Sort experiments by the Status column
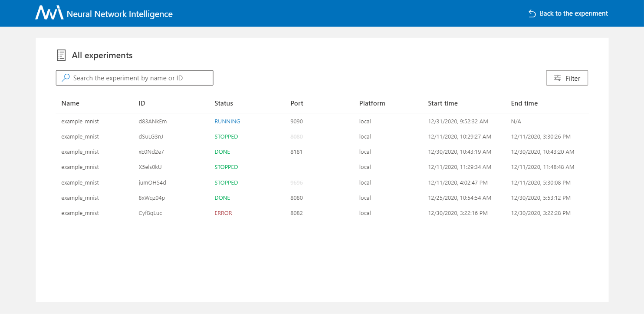The height and width of the screenshot is (314, 644). tap(223, 103)
